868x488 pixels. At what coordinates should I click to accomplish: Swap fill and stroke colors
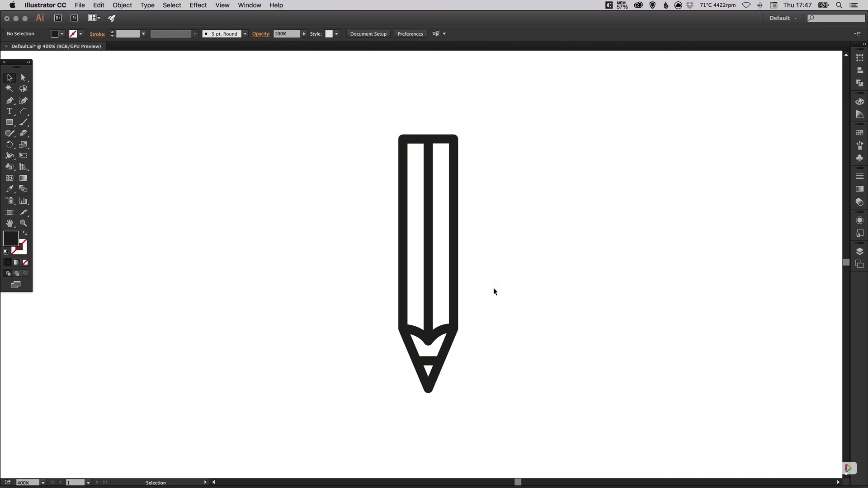[x=25, y=233]
